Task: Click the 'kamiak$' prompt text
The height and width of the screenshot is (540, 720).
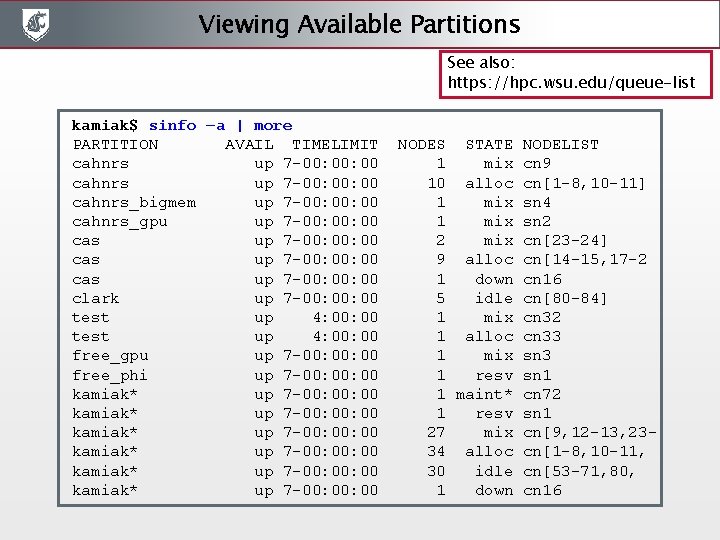Action: pyautogui.click(x=105, y=126)
